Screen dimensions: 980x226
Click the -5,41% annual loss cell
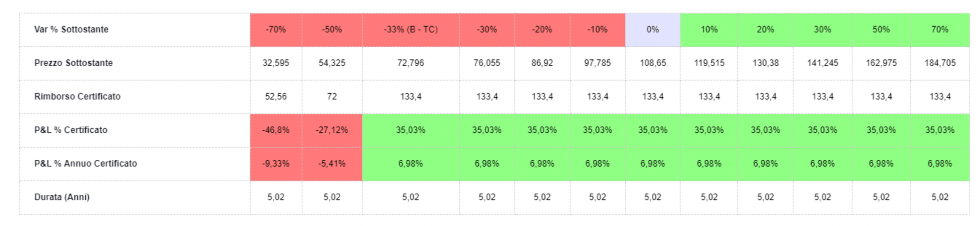[x=332, y=164]
